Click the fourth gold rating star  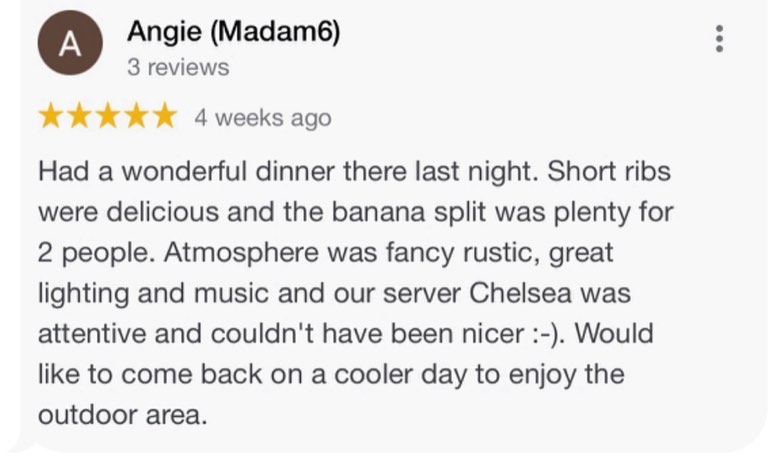click(136, 117)
